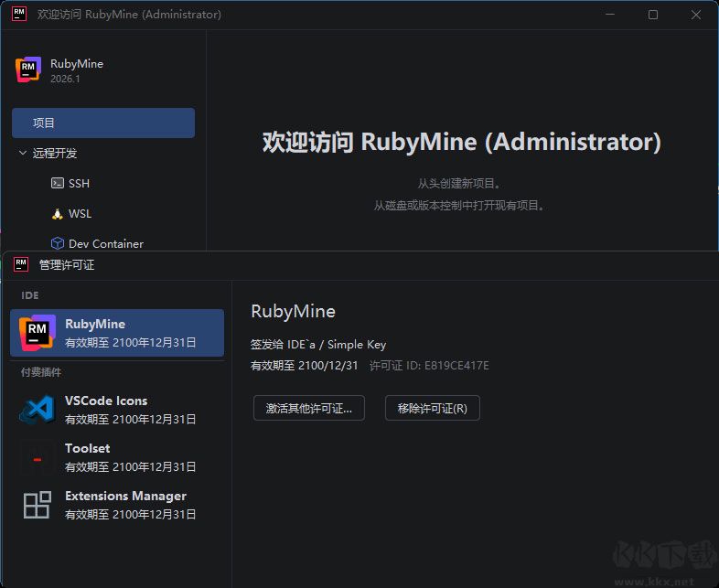719x588 pixels.
Task: Click the 移除许可证(R) button
Action: pos(433,408)
